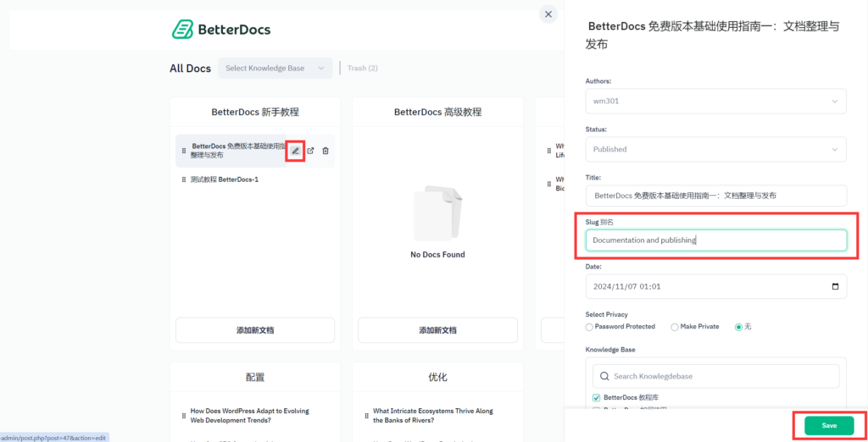The width and height of the screenshot is (868, 442).
Task: Select the 无 privacy radio option
Action: click(x=738, y=327)
